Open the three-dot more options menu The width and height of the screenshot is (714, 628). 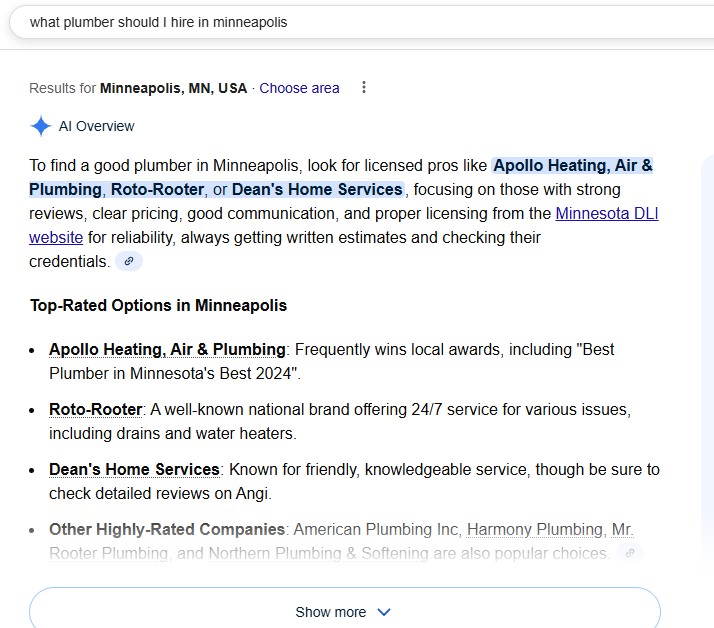[x=363, y=87]
